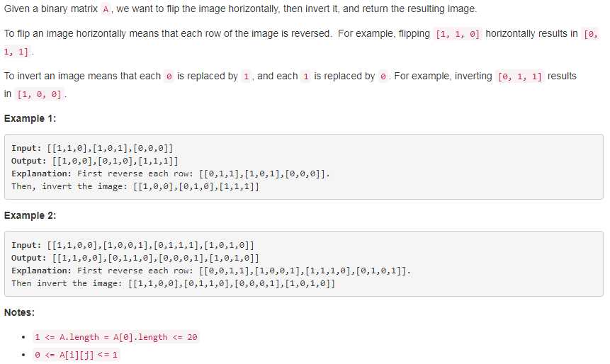Viewport: 610px width, 364px height.
Task: Click the Example 1 Output line
Action: coord(94,161)
